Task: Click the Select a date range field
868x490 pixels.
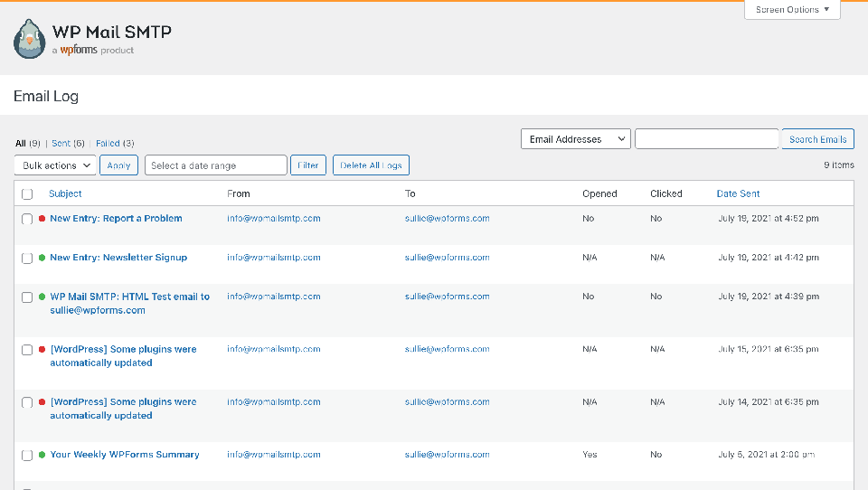Action: pos(215,165)
